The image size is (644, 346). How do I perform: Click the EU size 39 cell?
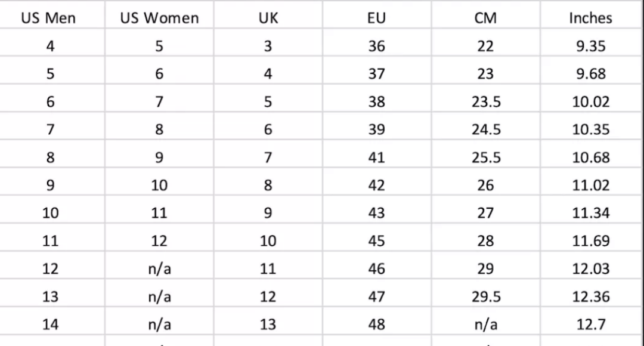click(x=376, y=129)
